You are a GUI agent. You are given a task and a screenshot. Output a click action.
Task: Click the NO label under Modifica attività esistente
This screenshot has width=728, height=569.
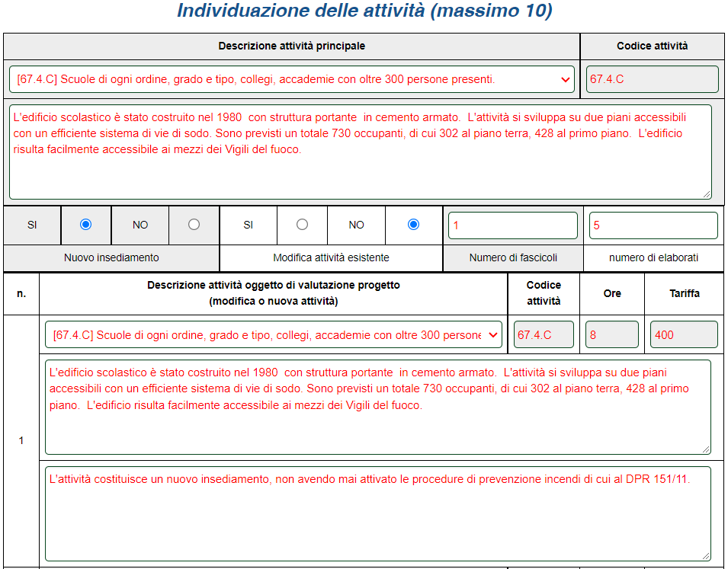tap(357, 225)
